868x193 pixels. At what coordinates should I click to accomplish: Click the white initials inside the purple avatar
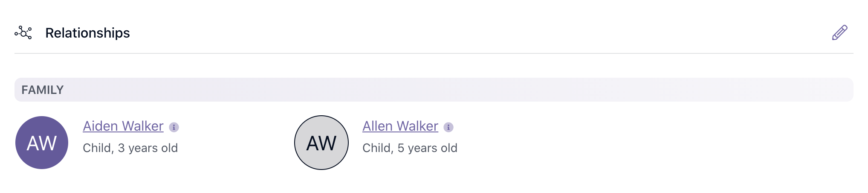coord(42,143)
